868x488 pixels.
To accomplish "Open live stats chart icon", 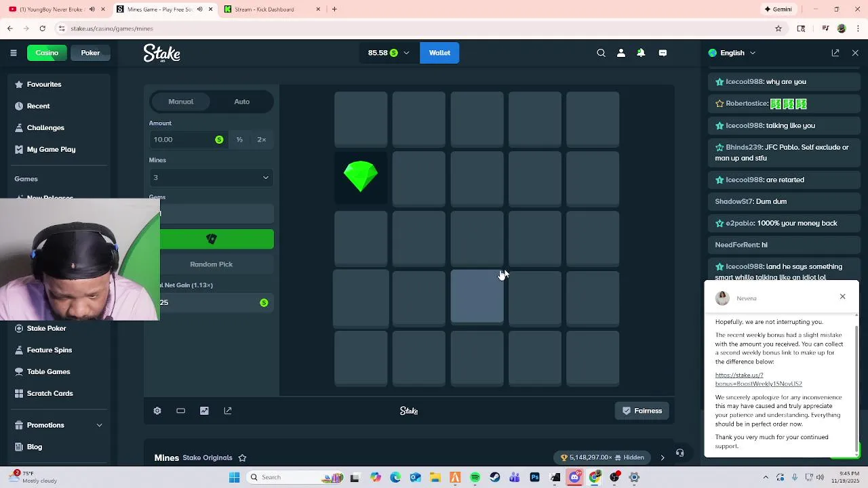I will pyautogui.click(x=204, y=411).
